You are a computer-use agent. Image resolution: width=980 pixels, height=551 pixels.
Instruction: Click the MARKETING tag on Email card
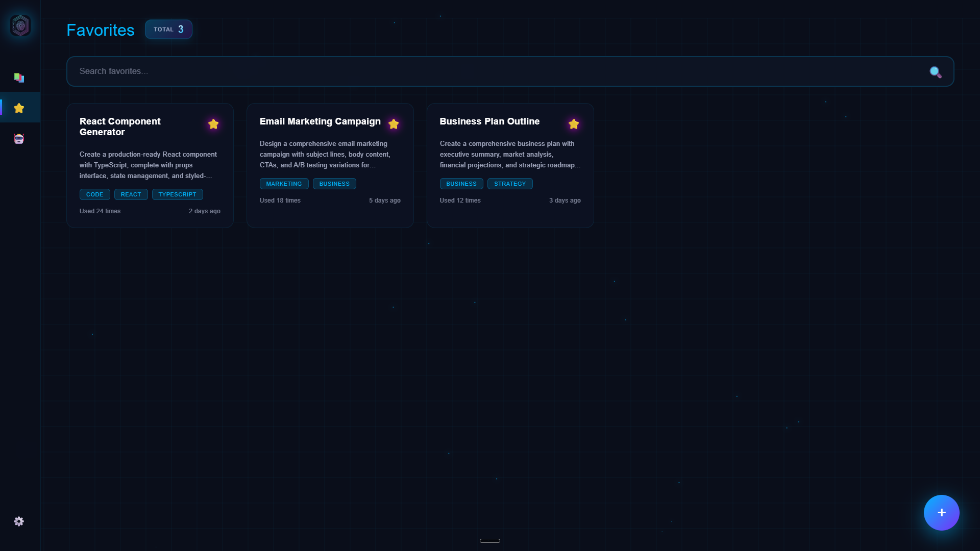tap(284, 184)
